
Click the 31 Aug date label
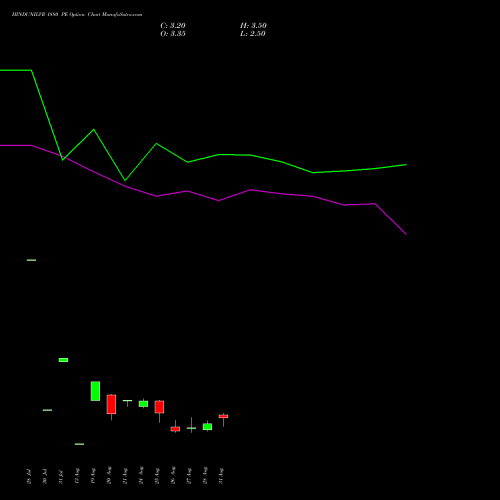tap(221, 476)
